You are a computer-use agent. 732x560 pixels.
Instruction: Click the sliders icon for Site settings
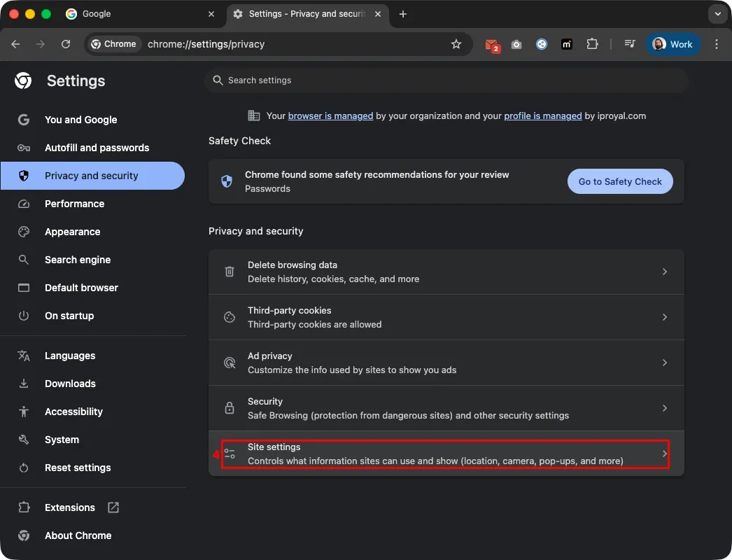pos(230,454)
